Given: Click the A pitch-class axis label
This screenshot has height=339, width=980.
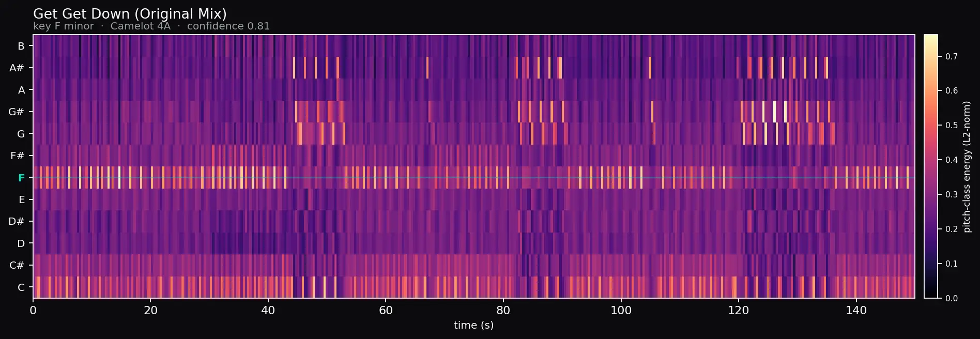Looking at the screenshot, I should click(21, 90).
